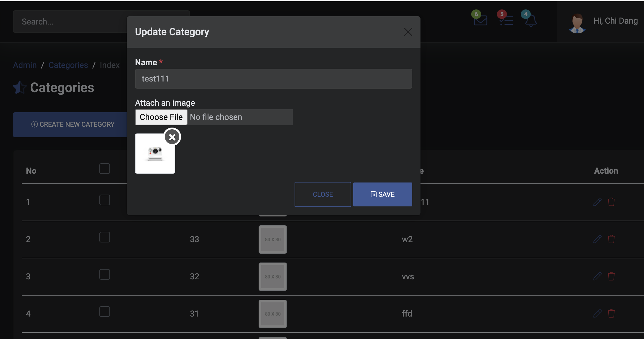Delete the vvs category with trash icon

611,276
